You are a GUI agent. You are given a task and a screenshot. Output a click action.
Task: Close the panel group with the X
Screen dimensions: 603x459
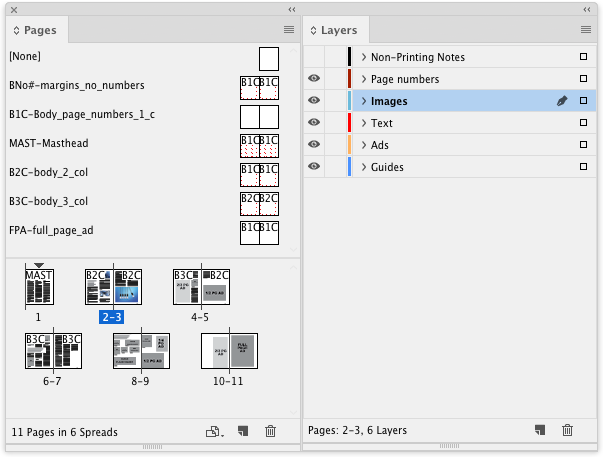click(x=14, y=10)
